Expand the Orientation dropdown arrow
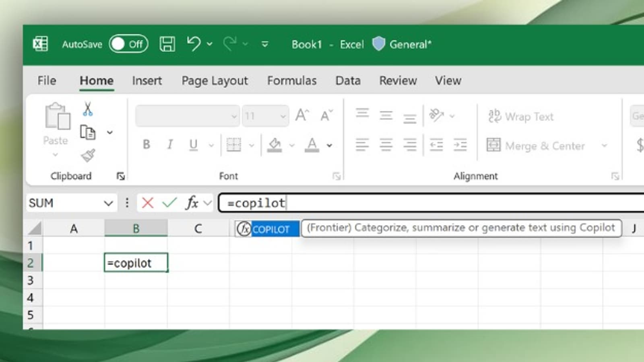 coord(452,116)
